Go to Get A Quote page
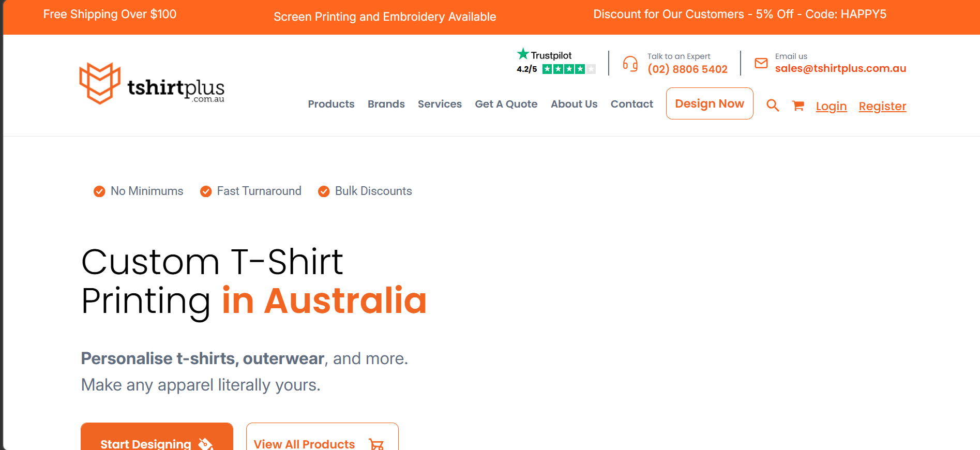This screenshot has width=980, height=450. 506,104
